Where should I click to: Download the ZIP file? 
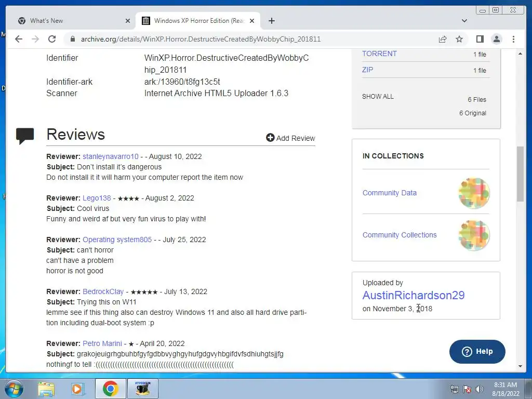367,70
